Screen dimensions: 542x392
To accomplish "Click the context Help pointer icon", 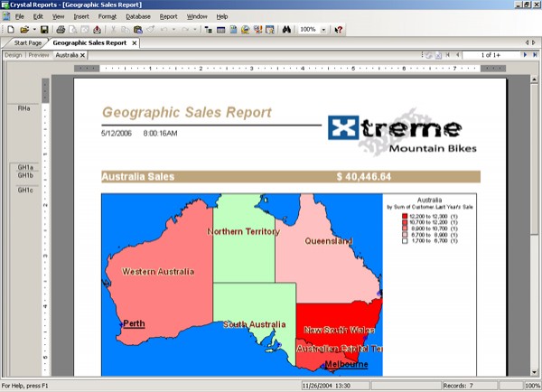I will click(339, 30).
